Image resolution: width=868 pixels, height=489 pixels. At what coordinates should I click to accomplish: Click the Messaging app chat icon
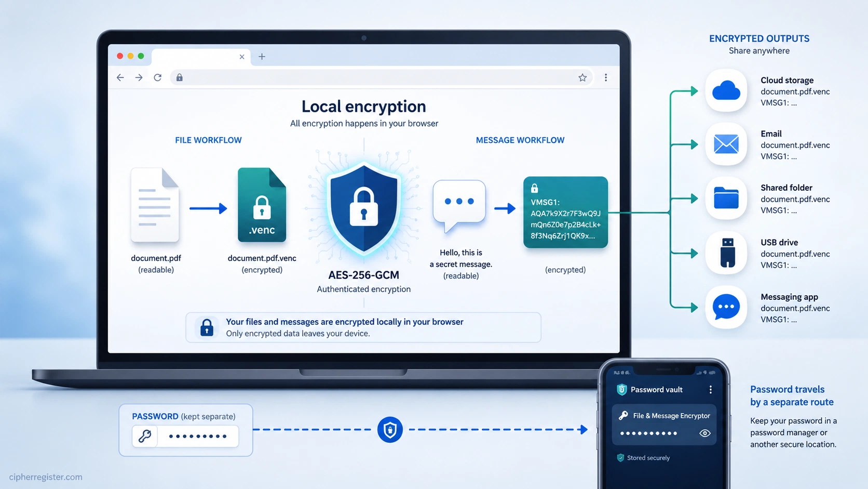(x=726, y=307)
